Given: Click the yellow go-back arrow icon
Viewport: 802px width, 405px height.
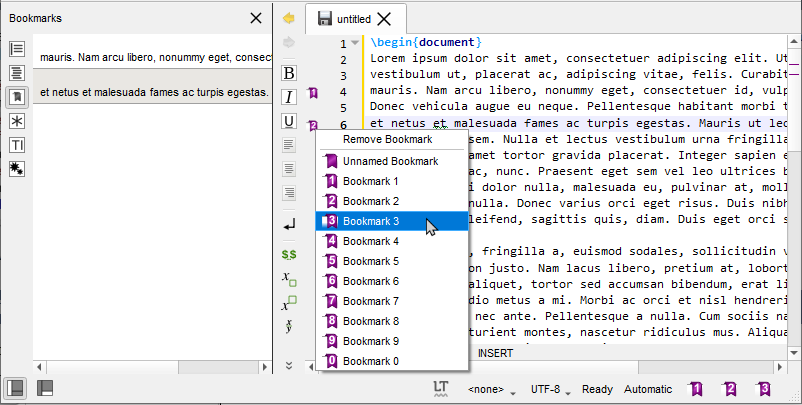Looking at the screenshot, I should pyautogui.click(x=289, y=18).
